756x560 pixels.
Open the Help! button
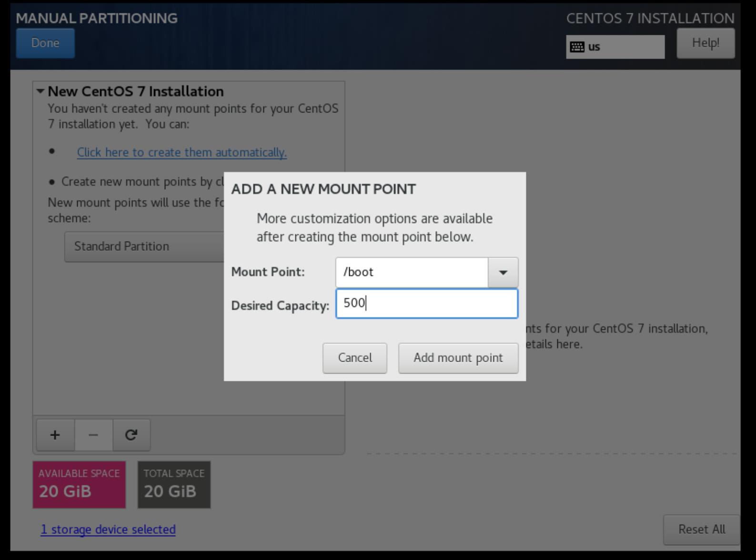pyautogui.click(x=706, y=43)
